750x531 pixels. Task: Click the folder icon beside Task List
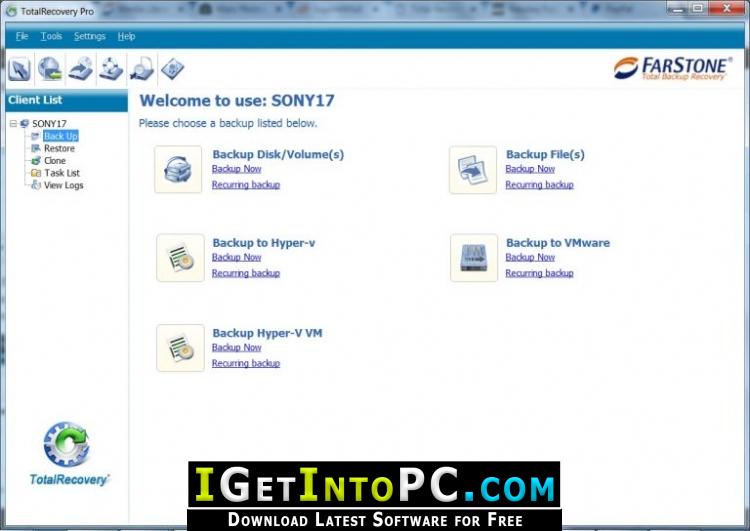[x=35, y=173]
